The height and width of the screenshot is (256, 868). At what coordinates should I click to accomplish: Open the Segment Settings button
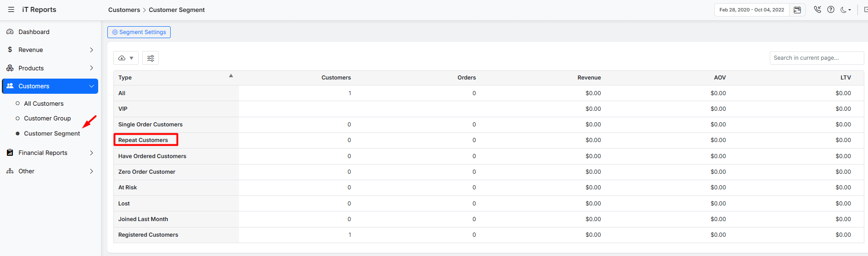139,32
